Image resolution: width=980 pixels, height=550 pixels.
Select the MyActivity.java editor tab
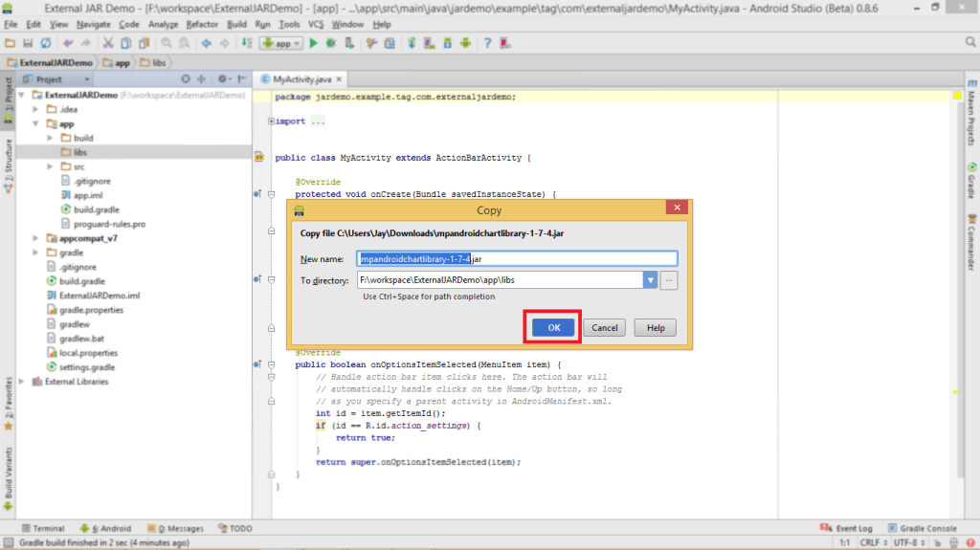pyautogui.click(x=301, y=79)
